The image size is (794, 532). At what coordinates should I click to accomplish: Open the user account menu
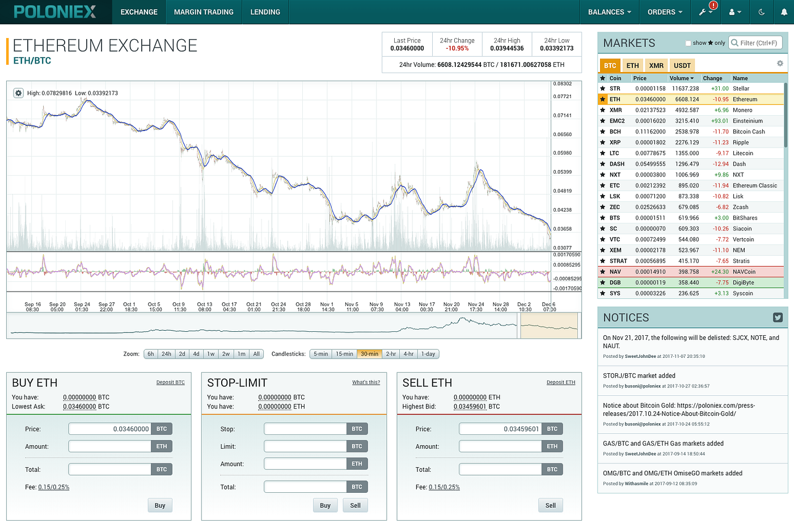(735, 12)
